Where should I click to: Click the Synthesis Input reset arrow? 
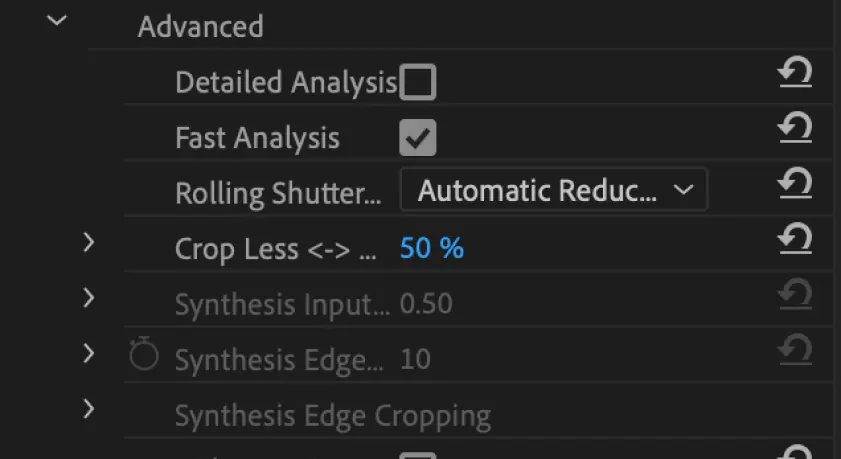(x=795, y=294)
